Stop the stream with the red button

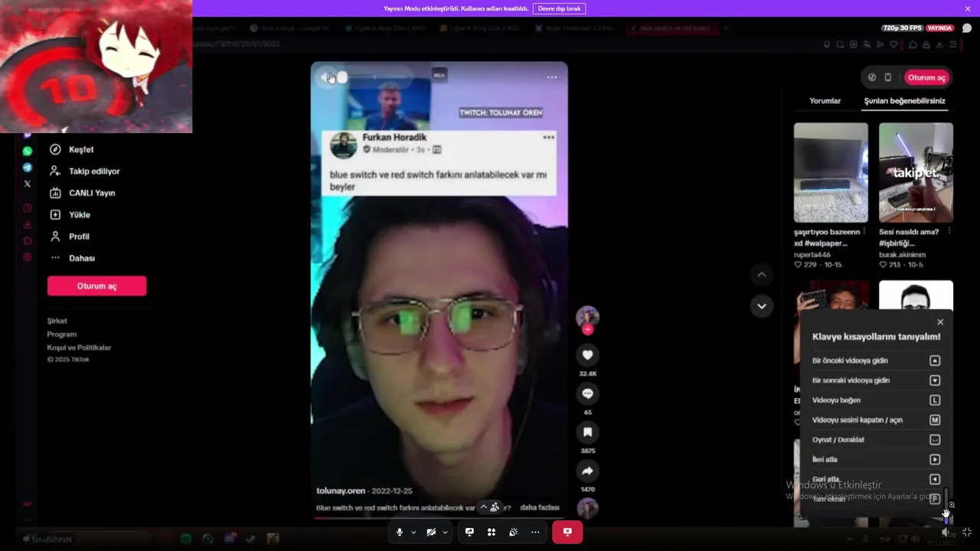point(567,532)
